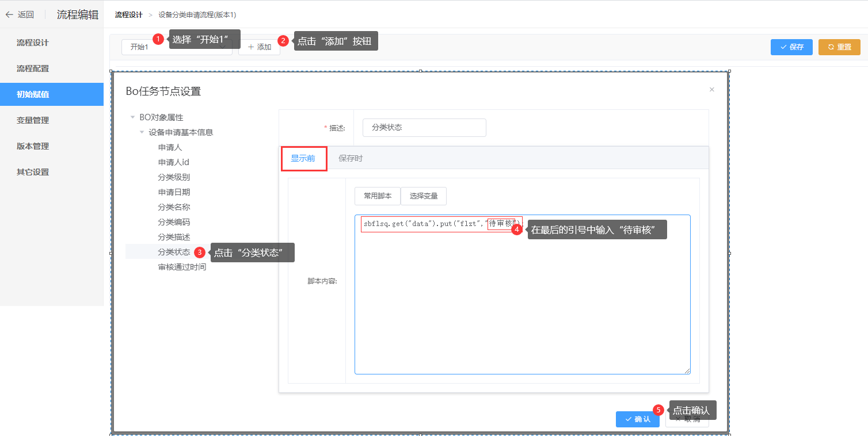Switch to the 显示前 tab
The image size is (868, 436).
(x=303, y=158)
